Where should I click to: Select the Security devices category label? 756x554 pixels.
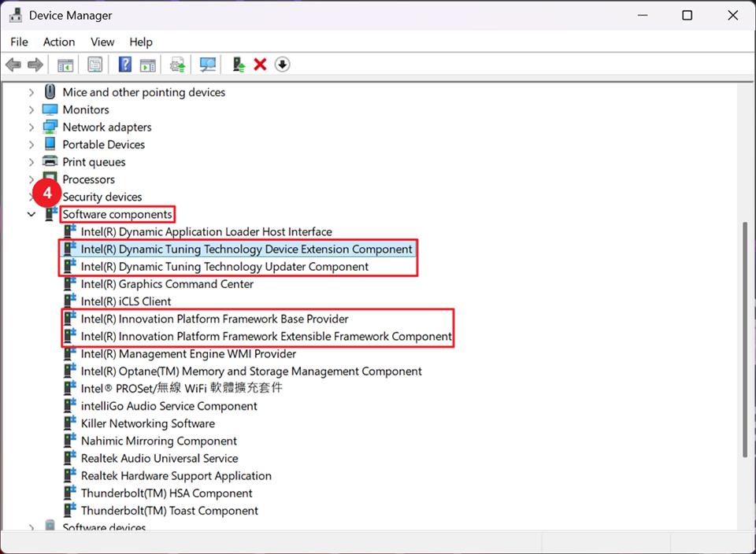tap(102, 197)
